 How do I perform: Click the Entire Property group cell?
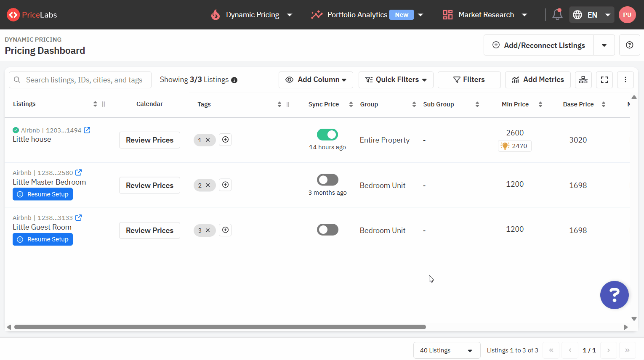[x=385, y=140]
